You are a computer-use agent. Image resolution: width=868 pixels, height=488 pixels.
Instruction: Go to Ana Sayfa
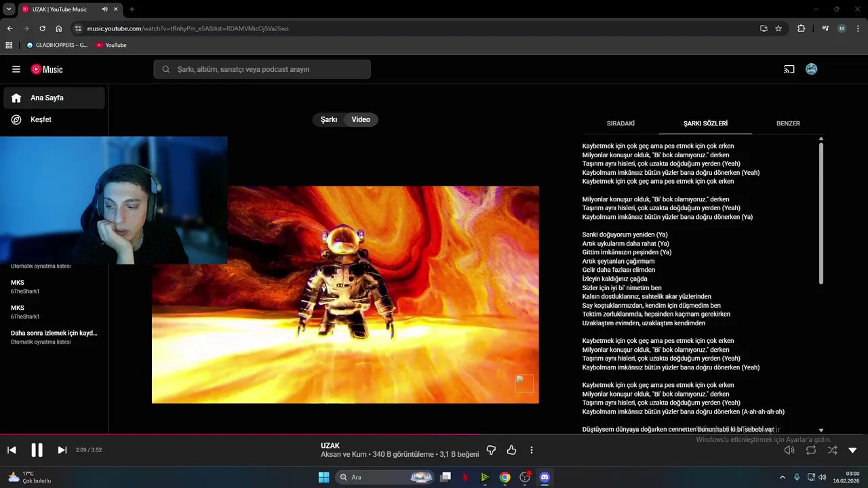click(54, 98)
